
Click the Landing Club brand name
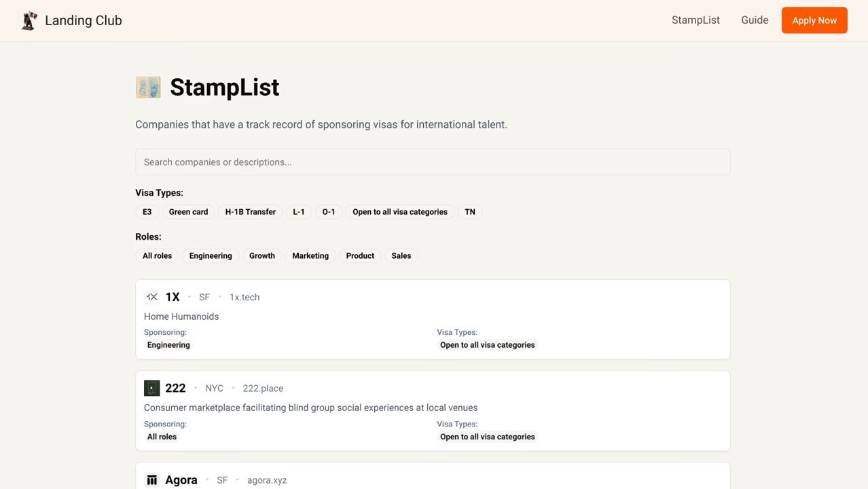(84, 20)
